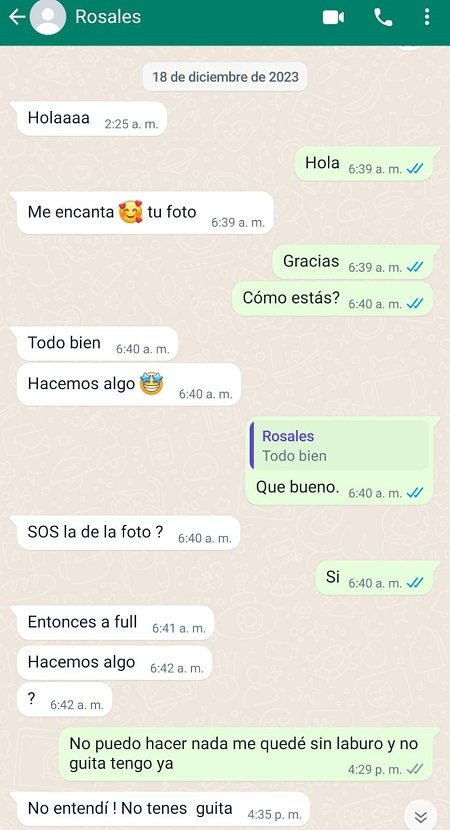This screenshot has width=450, height=830.
Task: Open contact info via Rosales name header
Action: [x=108, y=17]
